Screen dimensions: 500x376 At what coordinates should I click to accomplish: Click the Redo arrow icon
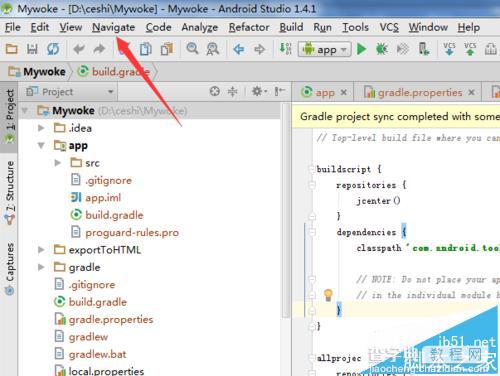coord(99,49)
